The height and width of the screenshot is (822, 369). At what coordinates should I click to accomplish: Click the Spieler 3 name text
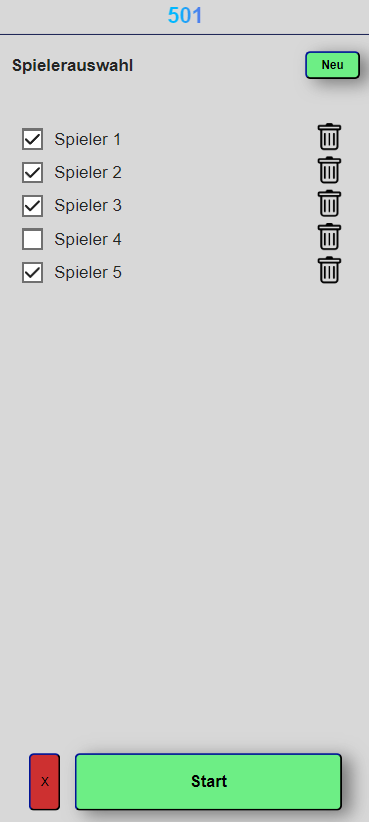pyautogui.click(x=88, y=206)
